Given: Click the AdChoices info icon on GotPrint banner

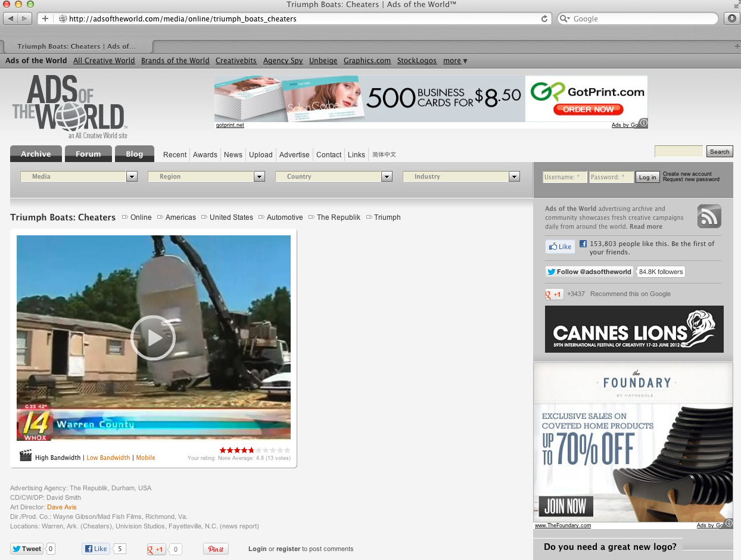Looking at the screenshot, I should point(643,123).
